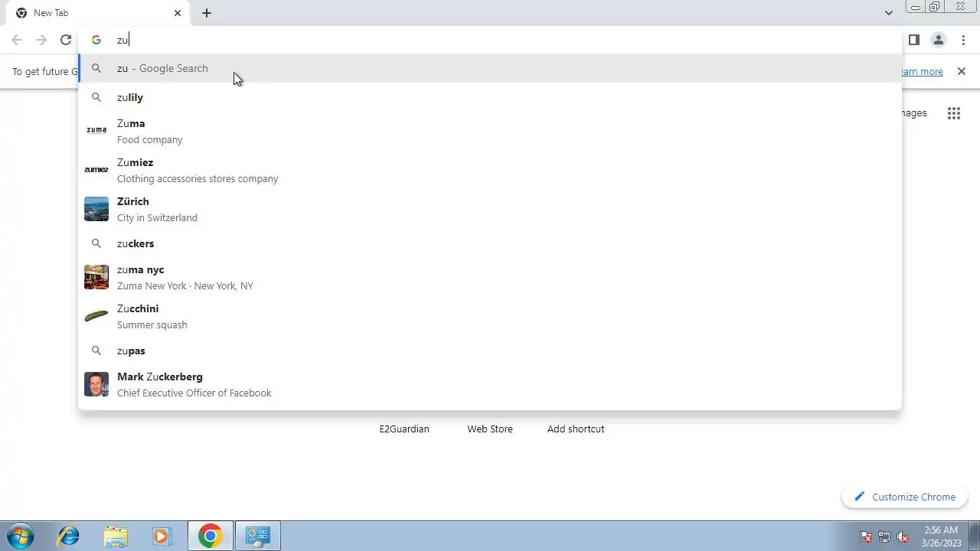Click the Zumiez logo icon

click(96, 170)
